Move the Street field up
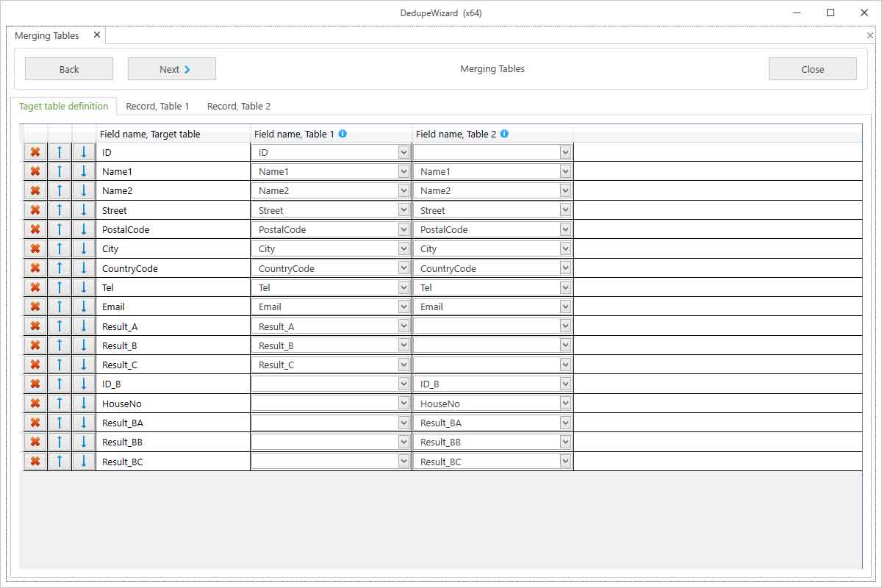882x588 pixels. click(x=60, y=210)
